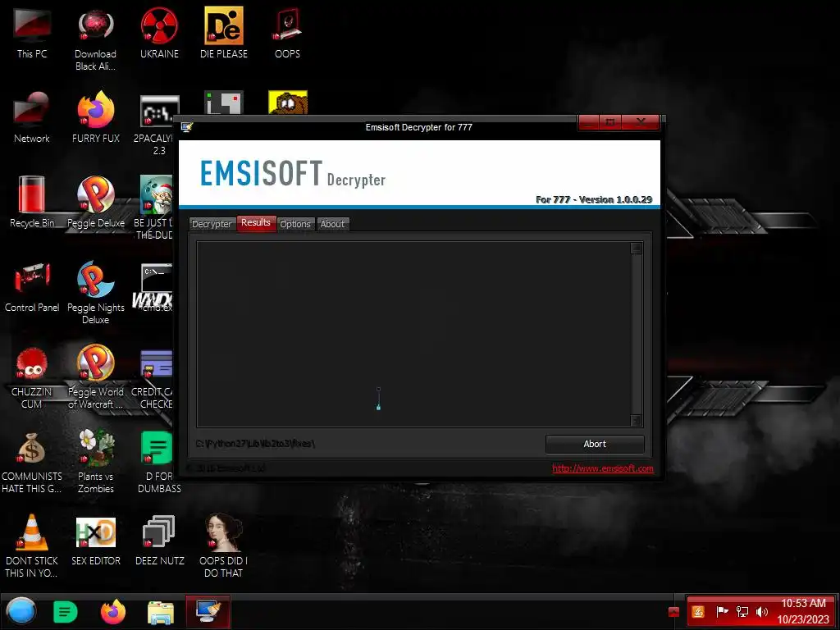Click the Emsisoft Decrypter title bar icon
The height and width of the screenshot is (630, 840).
pyautogui.click(x=186, y=127)
